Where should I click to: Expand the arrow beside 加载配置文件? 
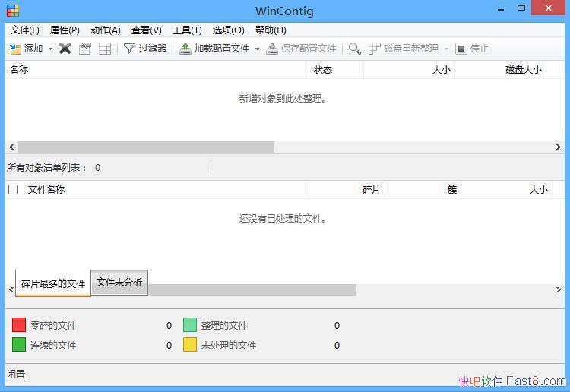257,49
